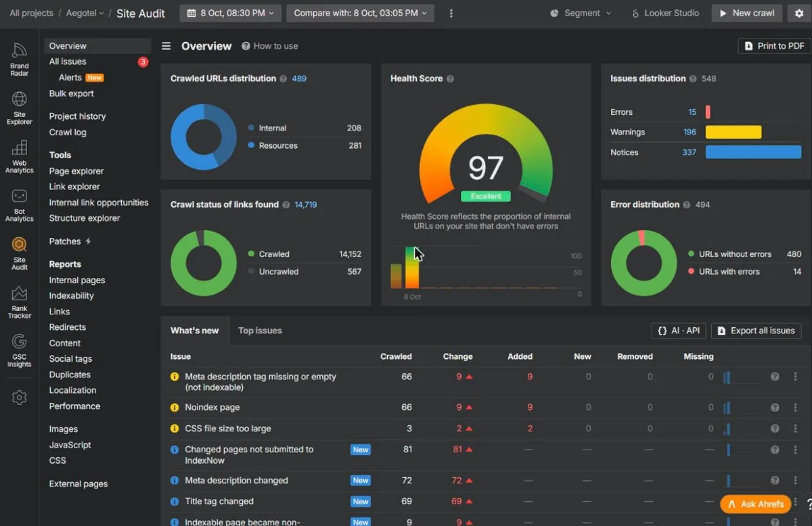The height and width of the screenshot is (526, 812).
Task: Click the blue Notices bar
Action: (753, 153)
